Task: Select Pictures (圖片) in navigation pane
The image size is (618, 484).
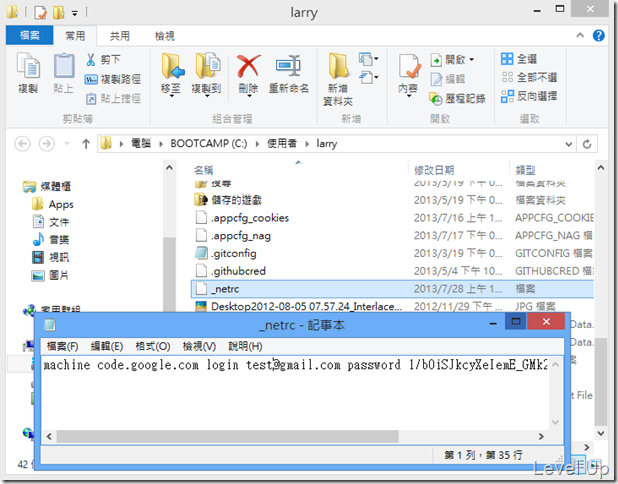Action: [50, 275]
